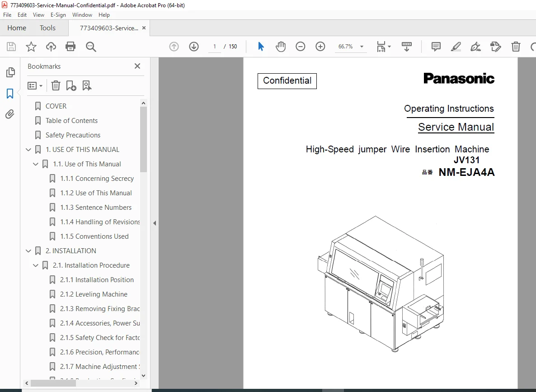The width and height of the screenshot is (536, 392).
Task: Click the read mode keyboard icon
Action: pyautogui.click(x=406, y=47)
